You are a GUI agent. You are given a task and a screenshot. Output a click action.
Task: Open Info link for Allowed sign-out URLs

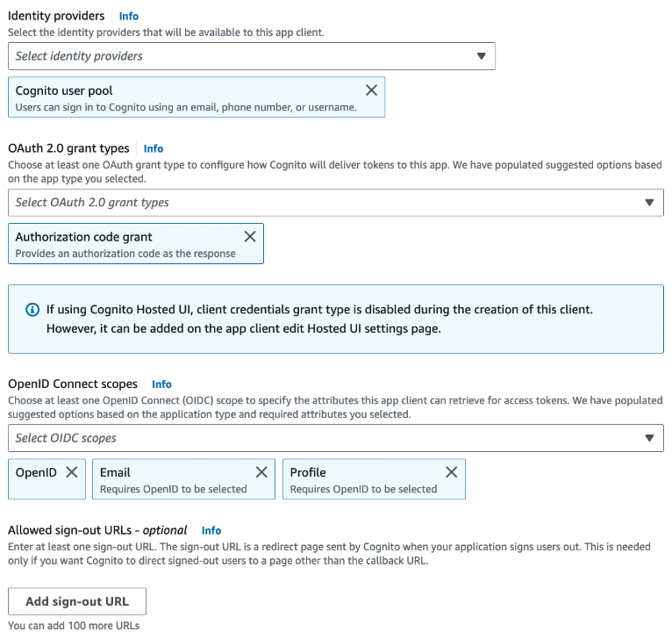pyautogui.click(x=211, y=530)
